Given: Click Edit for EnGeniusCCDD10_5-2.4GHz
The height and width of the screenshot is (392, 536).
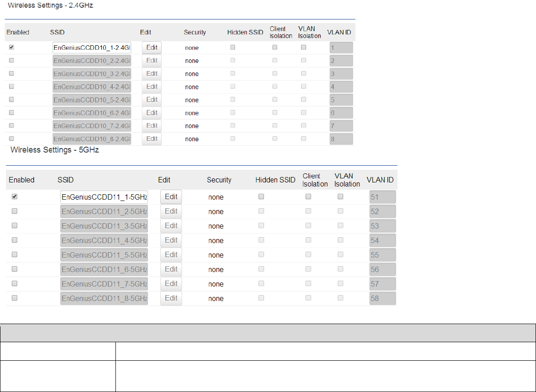Looking at the screenshot, I should [152, 100].
